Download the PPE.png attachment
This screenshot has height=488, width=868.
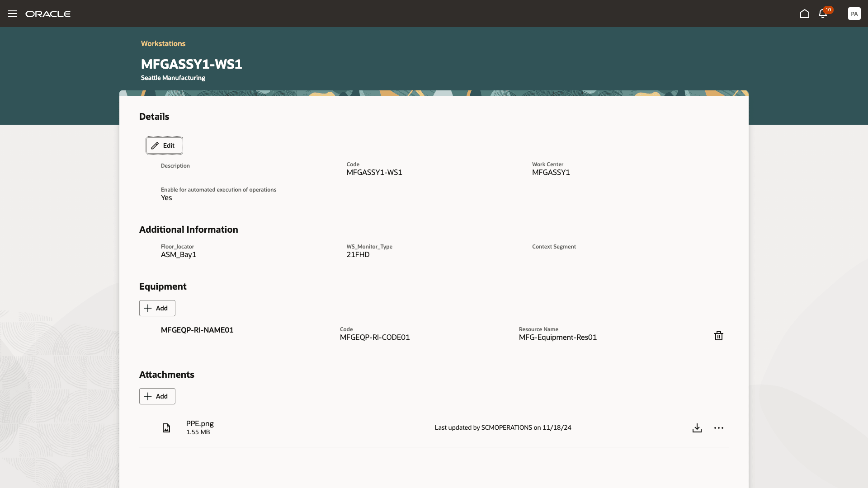pos(697,428)
